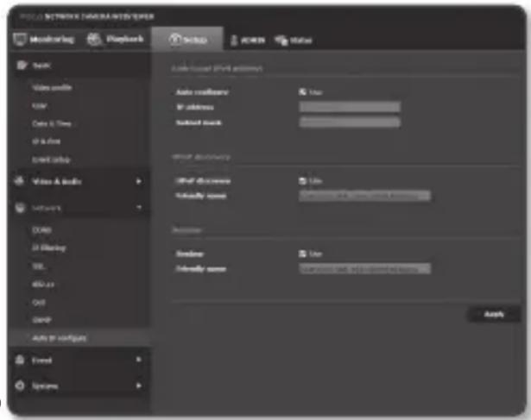Open Date & Time settings
531x420 pixels.
(52, 123)
